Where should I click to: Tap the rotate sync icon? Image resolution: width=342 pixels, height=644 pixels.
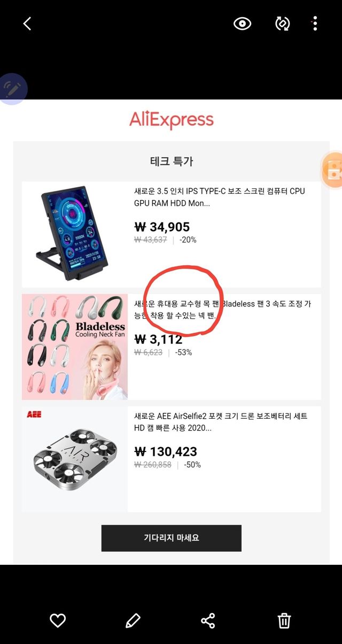[x=282, y=24]
